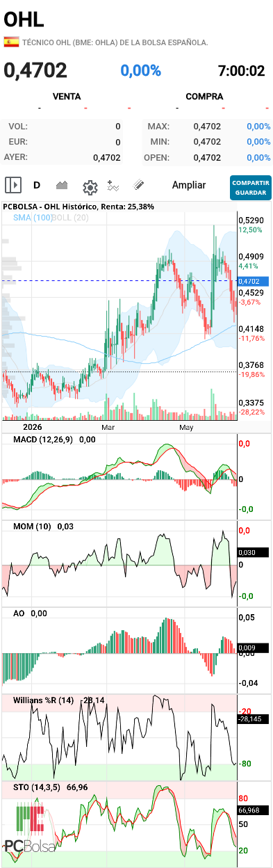Click the COMPARTIR GUARDAR button

click(250, 187)
